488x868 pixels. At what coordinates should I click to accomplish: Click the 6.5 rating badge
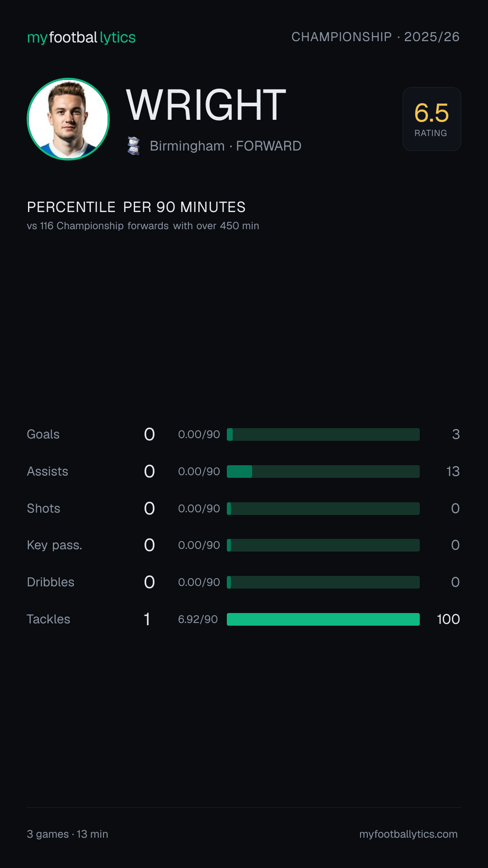coord(432,119)
